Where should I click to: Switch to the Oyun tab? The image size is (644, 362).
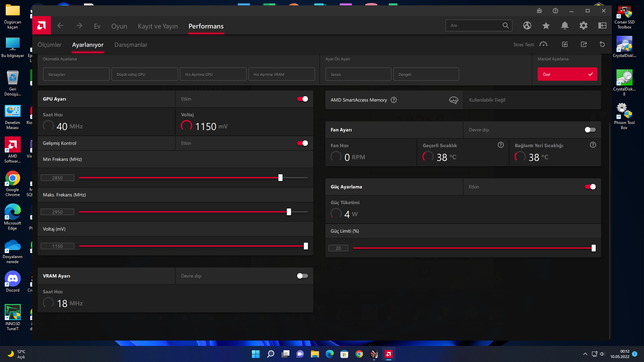(119, 26)
